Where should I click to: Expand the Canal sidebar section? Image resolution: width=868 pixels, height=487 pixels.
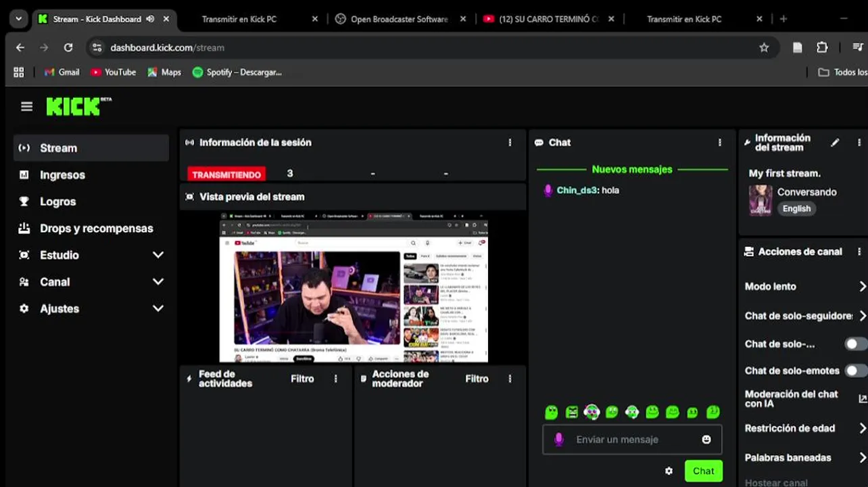91,282
